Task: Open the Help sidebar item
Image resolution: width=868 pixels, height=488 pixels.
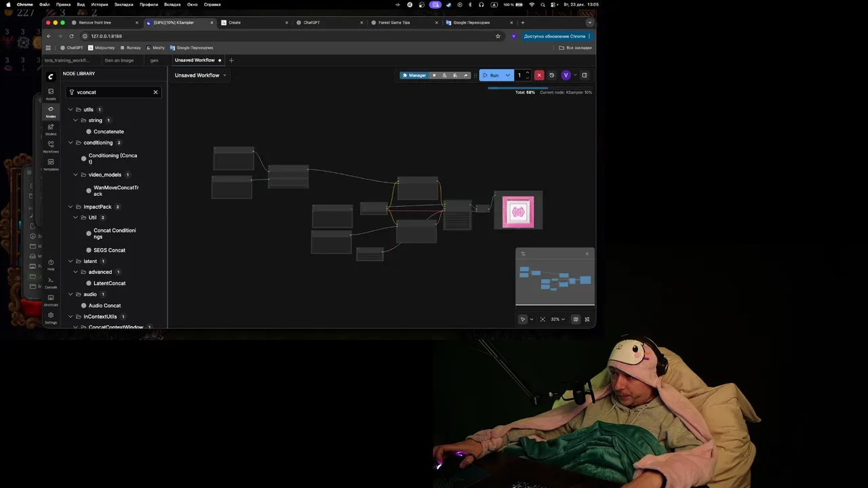Action: (x=51, y=264)
